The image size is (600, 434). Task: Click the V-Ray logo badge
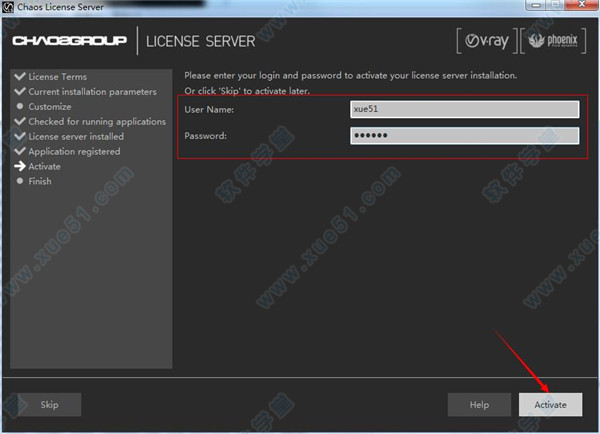[487, 41]
